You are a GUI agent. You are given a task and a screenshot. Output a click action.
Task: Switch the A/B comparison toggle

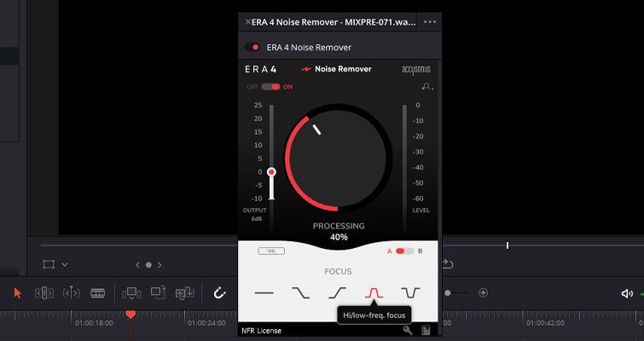(404, 251)
